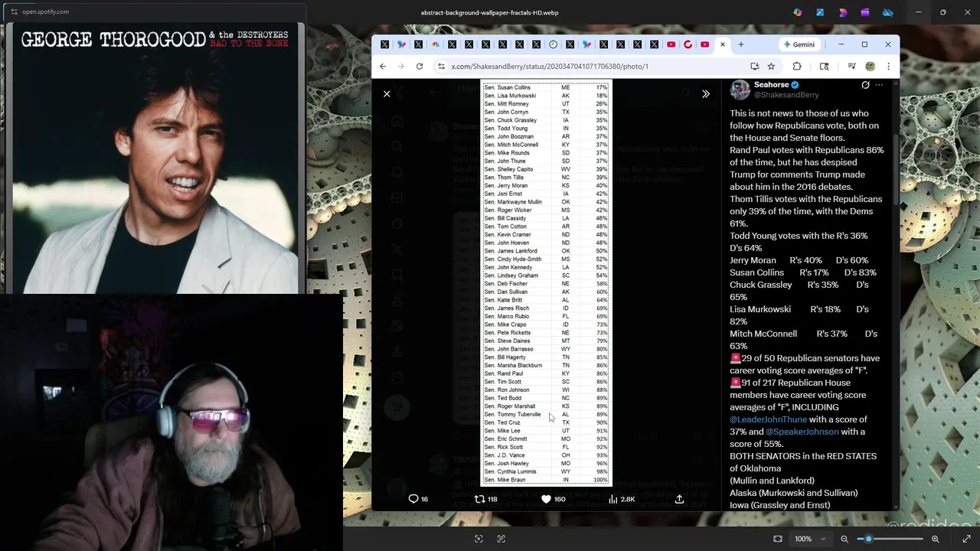
Task: Open the Chrome search tabs icon
Action: click(825, 67)
